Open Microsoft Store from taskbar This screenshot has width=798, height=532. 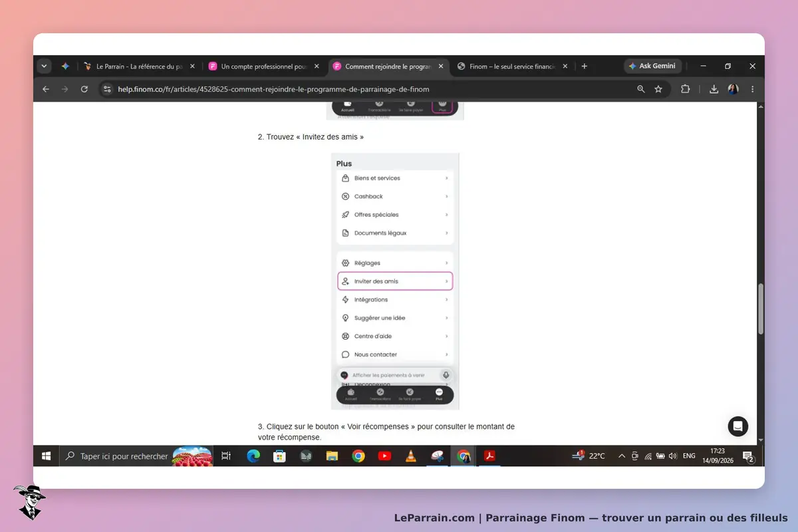click(279, 456)
